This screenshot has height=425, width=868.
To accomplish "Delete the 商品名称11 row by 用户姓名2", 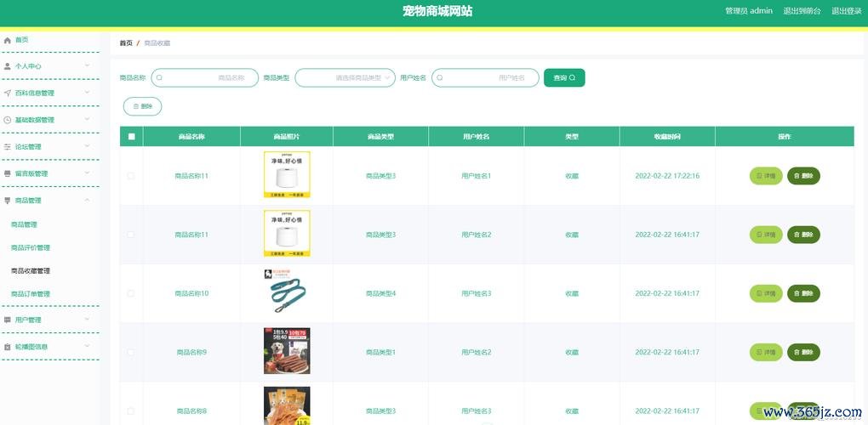I will pyautogui.click(x=804, y=235).
